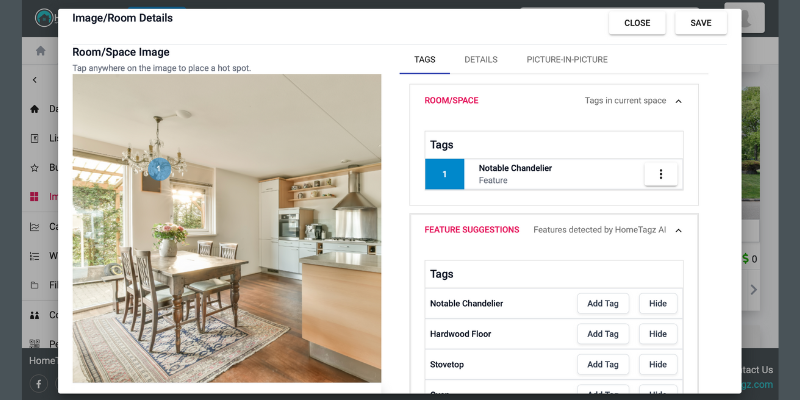Select the TAGS tab
The image size is (800, 400).
pyautogui.click(x=424, y=60)
